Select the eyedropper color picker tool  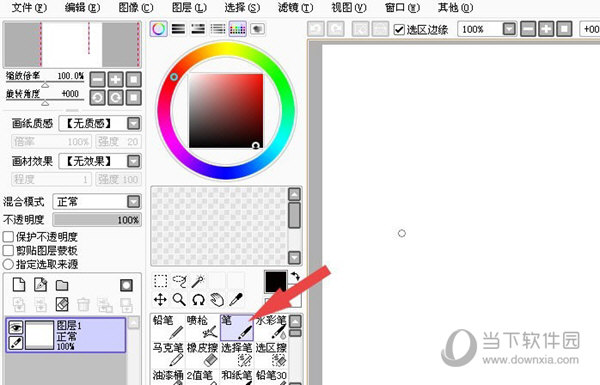236,300
